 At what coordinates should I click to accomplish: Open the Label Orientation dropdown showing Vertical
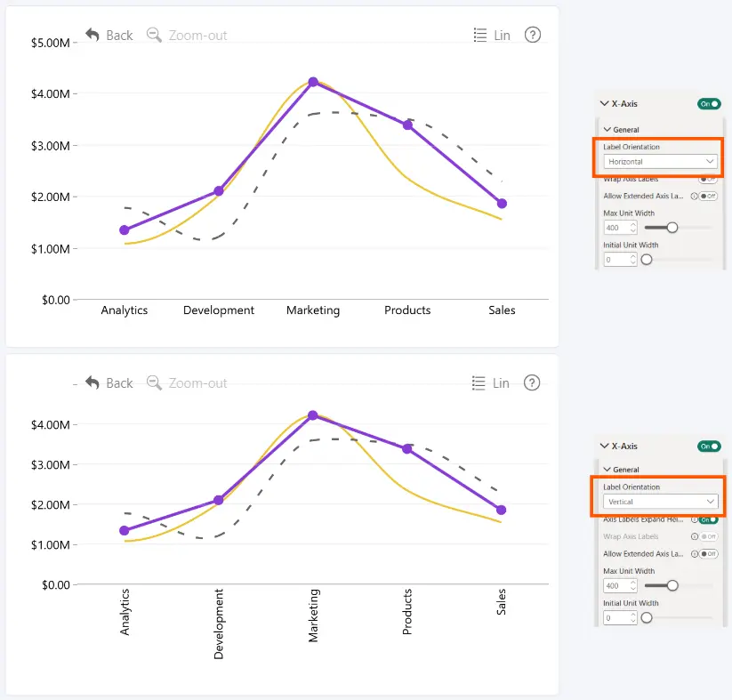click(x=660, y=502)
